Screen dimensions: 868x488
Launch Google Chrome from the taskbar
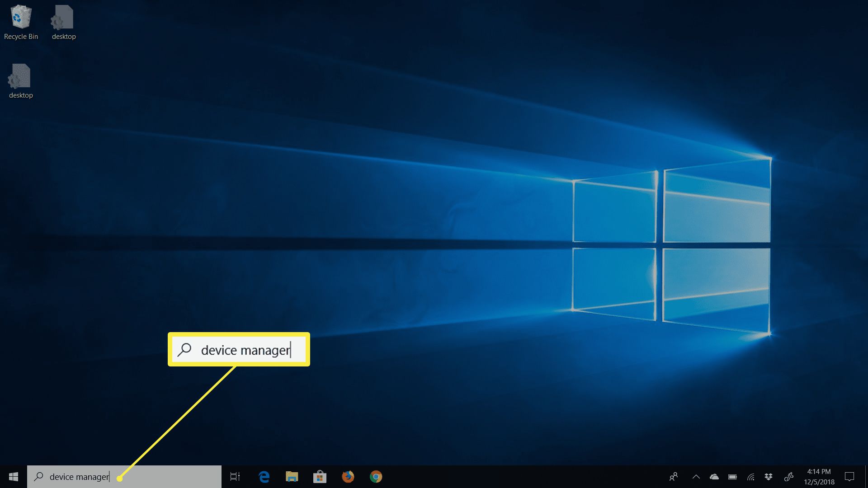pyautogui.click(x=376, y=477)
